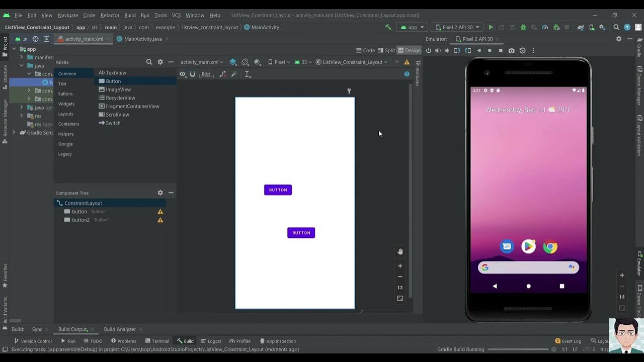Screen dimensions: 644x362
Task: Raise emulator volume with speaker icon
Action: [438, 50]
